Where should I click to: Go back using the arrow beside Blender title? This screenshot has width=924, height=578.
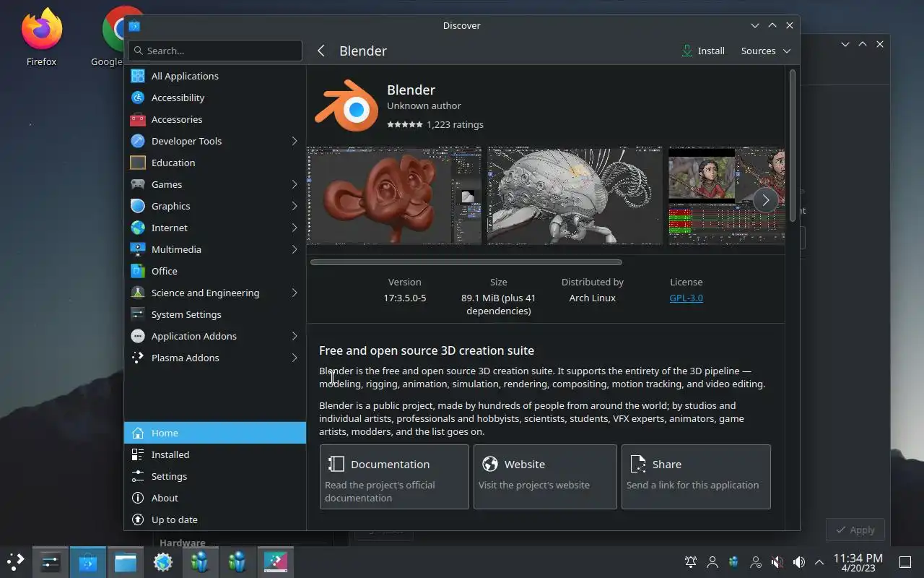(x=321, y=51)
